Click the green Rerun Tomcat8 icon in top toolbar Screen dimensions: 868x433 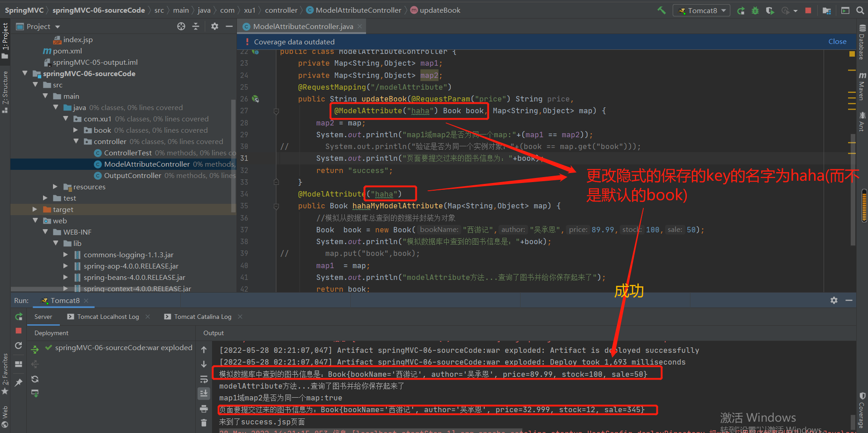[741, 10]
